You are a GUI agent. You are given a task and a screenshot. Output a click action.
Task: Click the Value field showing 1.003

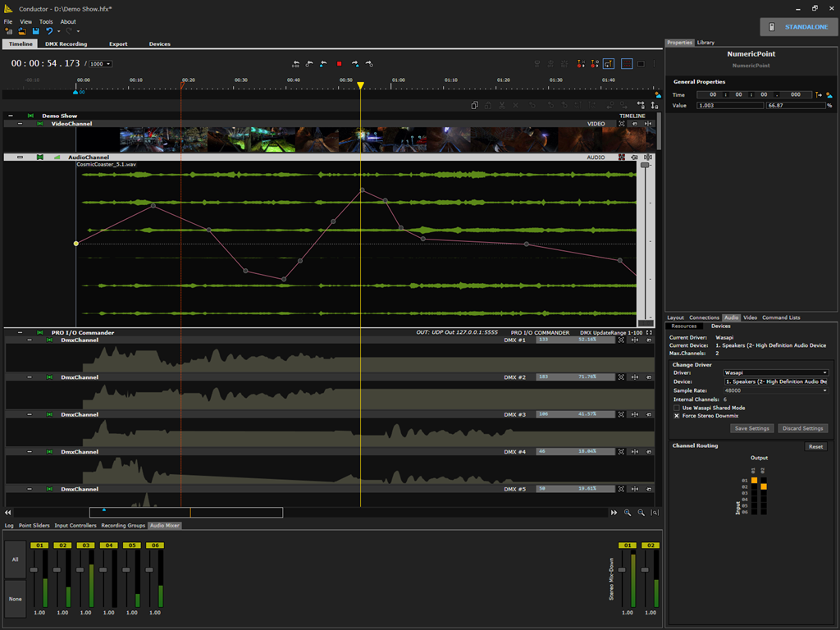tap(729, 106)
